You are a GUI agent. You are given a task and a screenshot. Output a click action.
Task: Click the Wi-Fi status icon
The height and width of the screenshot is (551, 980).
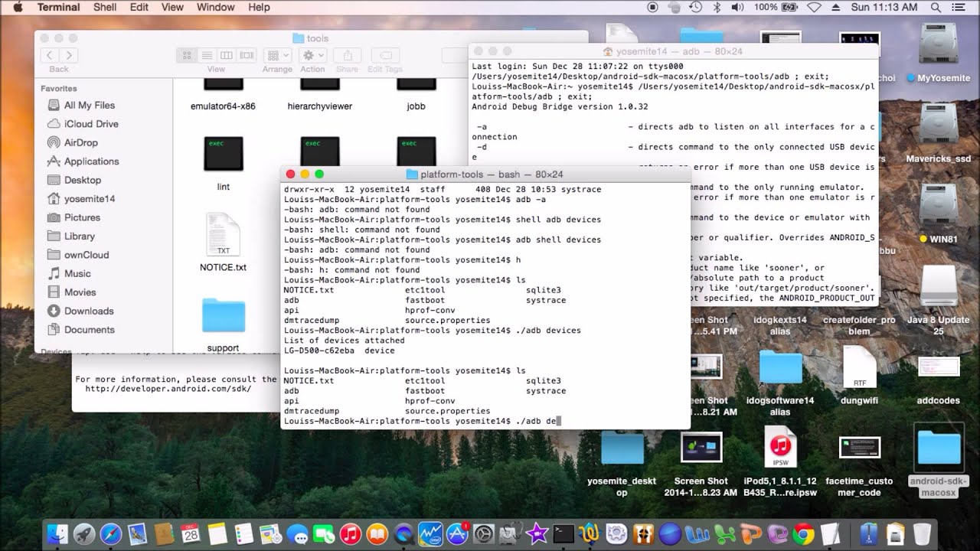(814, 7)
